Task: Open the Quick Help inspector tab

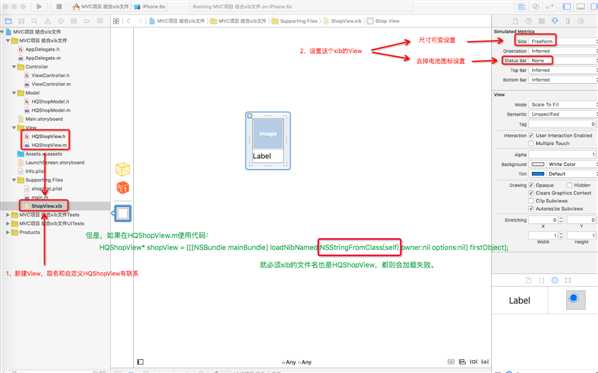Action: (529, 21)
